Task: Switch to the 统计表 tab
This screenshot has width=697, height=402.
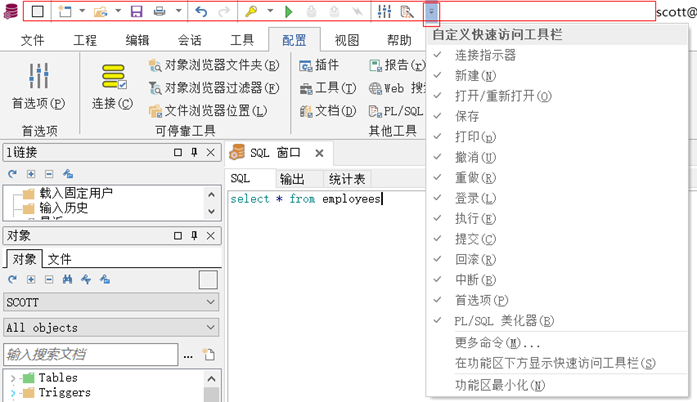Action: click(x=347, y=179)
